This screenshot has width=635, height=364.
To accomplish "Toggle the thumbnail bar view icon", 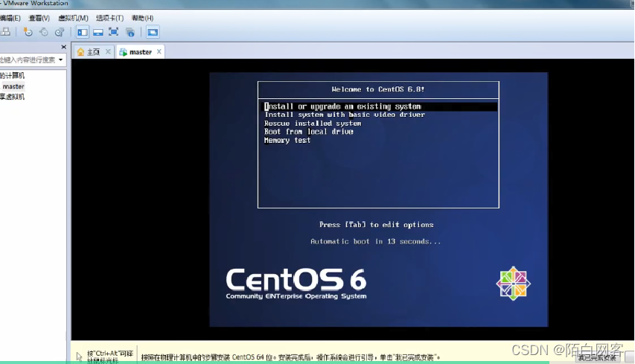I will click(98, 32).
